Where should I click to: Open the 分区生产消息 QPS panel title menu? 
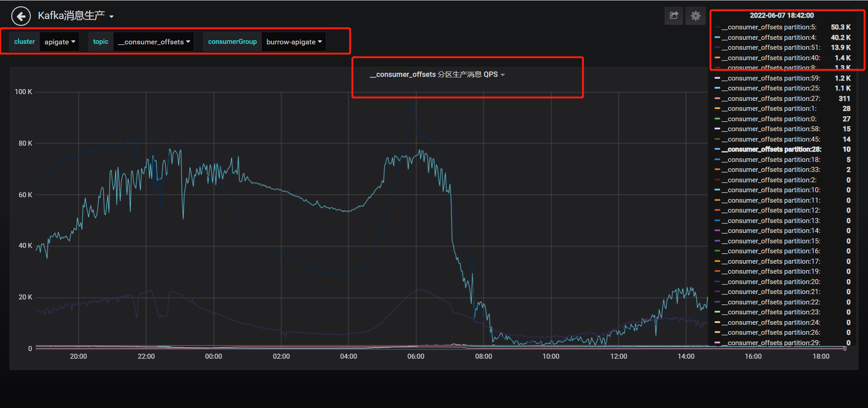pos(437,75)
